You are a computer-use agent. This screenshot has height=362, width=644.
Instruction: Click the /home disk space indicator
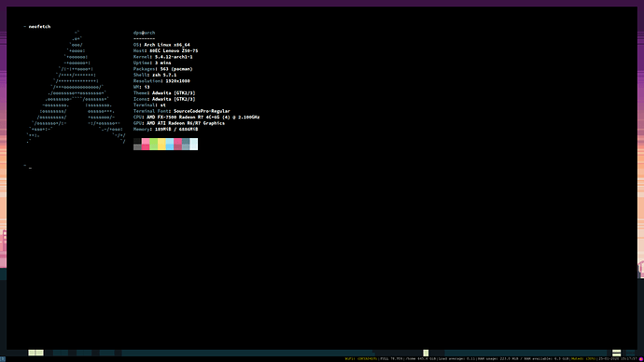coord(421,358)
